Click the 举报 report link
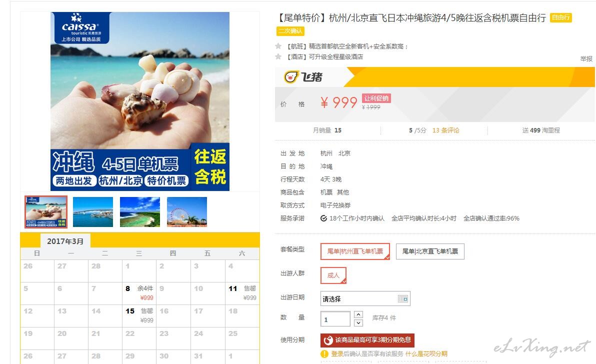Screen dimensions: 596x364 [586, 58]
